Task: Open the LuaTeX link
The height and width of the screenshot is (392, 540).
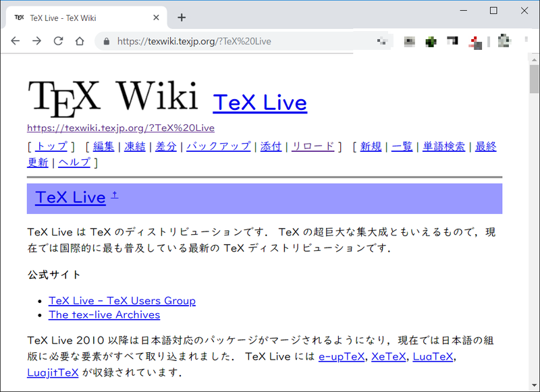Action: 433,356
